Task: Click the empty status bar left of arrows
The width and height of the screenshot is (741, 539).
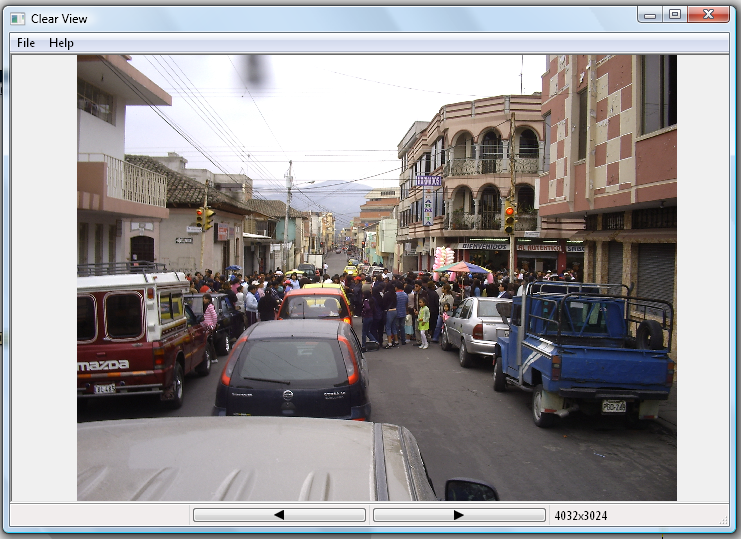Action: click(x=100, y=516)
